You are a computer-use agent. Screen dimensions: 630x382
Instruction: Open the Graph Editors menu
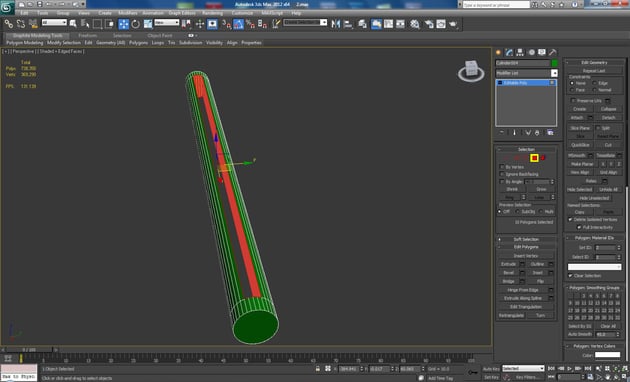point(182,13)
